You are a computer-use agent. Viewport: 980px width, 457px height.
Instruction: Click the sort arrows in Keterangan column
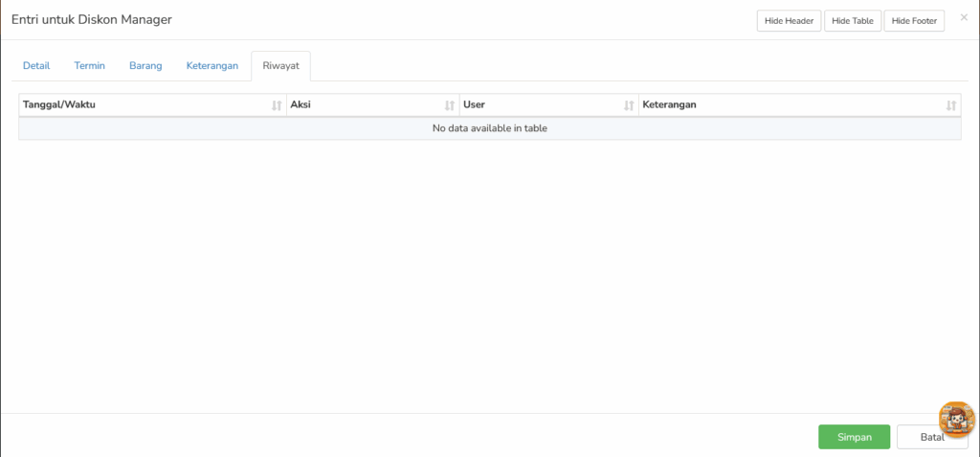tap(951, 105)
